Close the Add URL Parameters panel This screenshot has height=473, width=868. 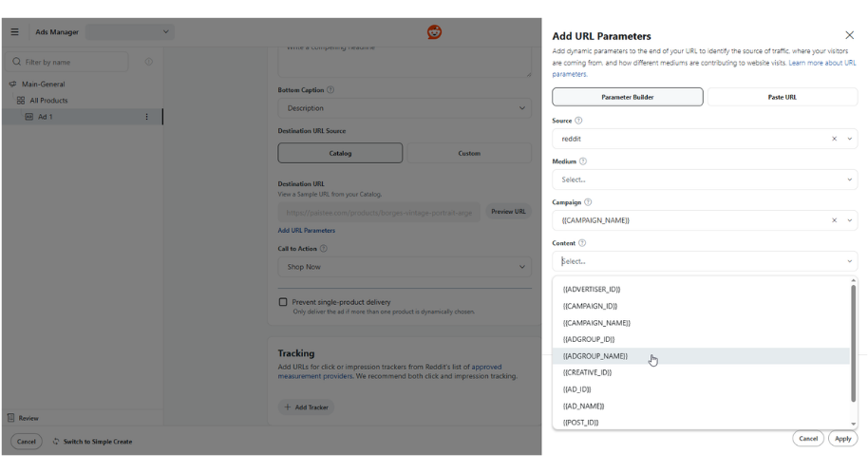point(850,35)
